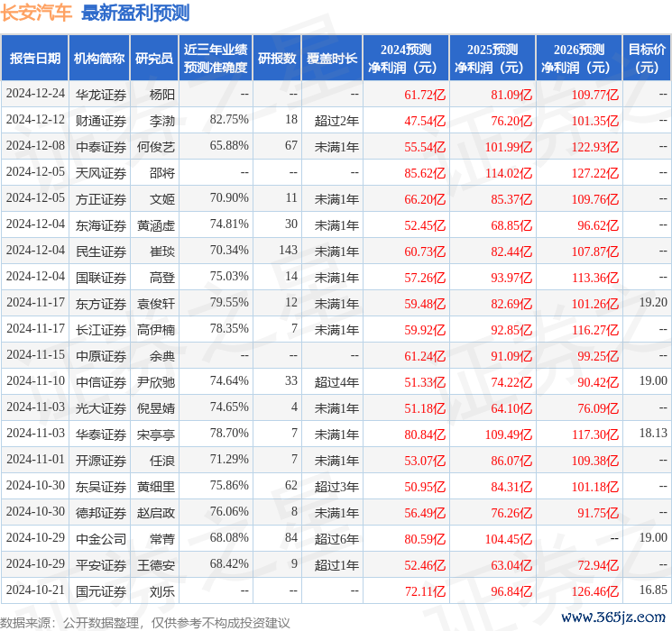Select the 国元证券 institution cell
Viewport: 672px width, 631px height.
click(x=101, y=591)
